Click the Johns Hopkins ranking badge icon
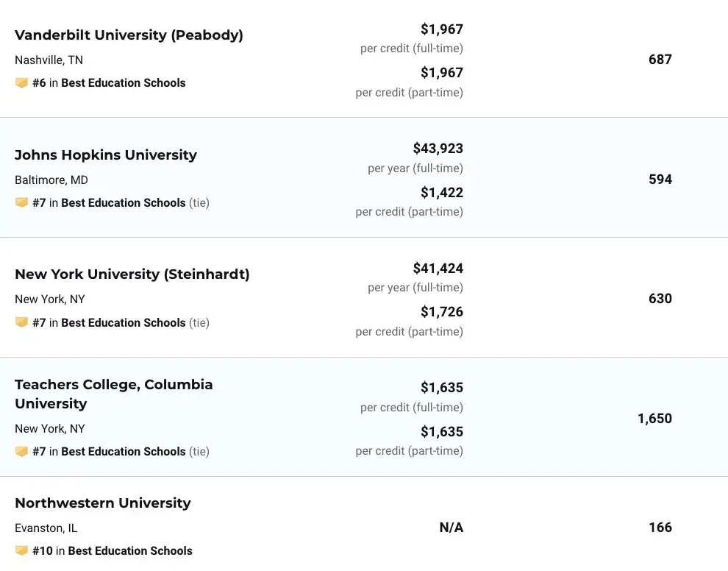Image resolution: width=728 pixels, height=571 pixels. (x=21, y=202)
